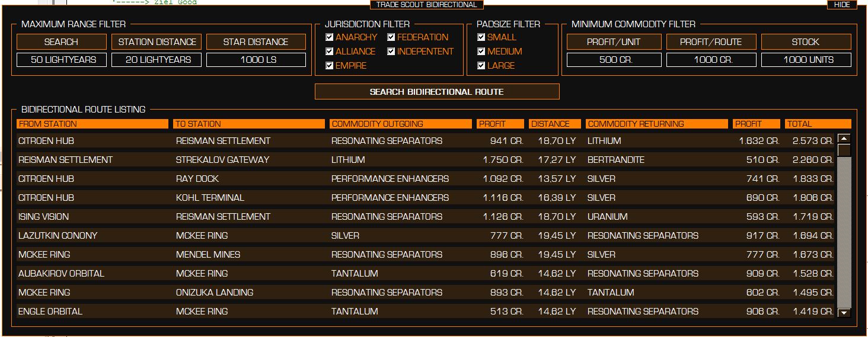Click the 1.419 CR. total value

coord(813,312)
